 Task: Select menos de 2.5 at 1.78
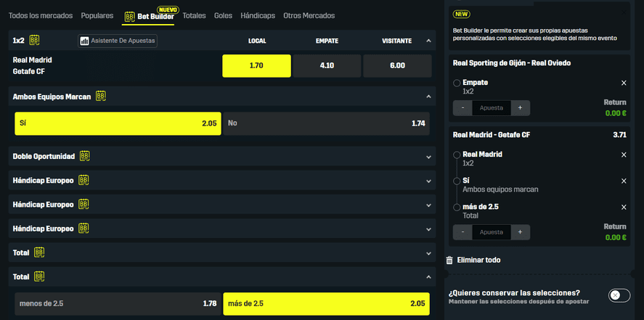point(118,304)
